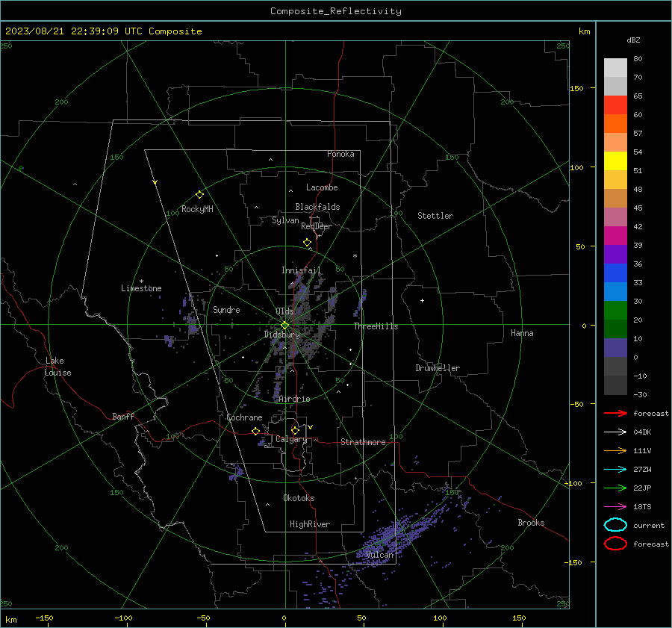Click the yellow v marker above RockyMH
The width and height of the screenshot is (672, 628).
(155, 182)
